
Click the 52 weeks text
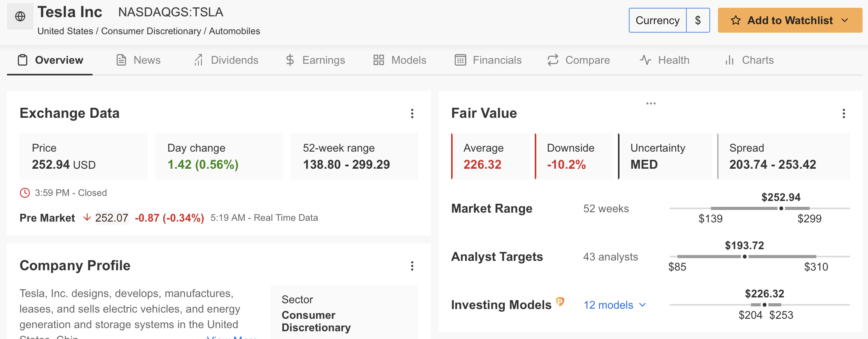click(606, 209)
